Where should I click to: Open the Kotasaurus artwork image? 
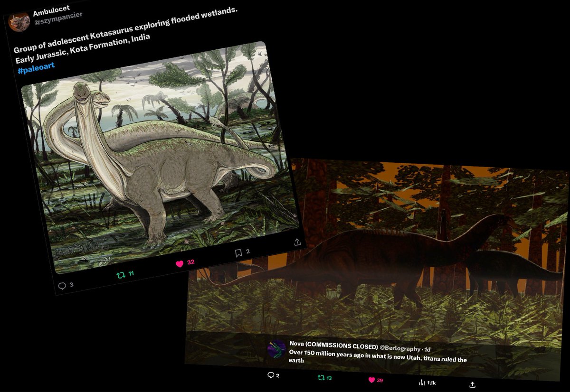pyautogui.click(x=161, y=157)
